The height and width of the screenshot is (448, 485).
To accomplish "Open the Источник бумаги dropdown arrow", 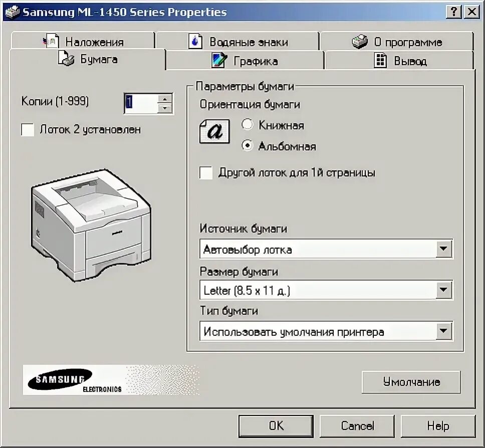I will 443,249.
